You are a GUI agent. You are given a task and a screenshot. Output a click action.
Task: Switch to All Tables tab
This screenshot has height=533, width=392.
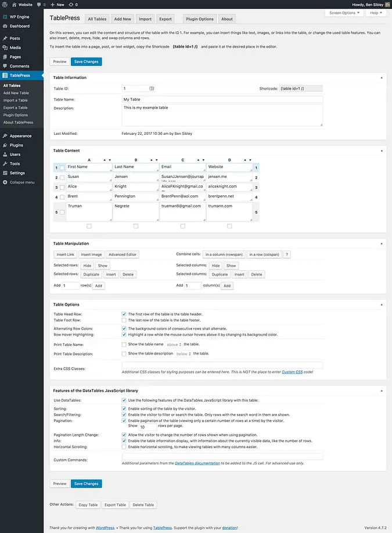click(97, 19)
